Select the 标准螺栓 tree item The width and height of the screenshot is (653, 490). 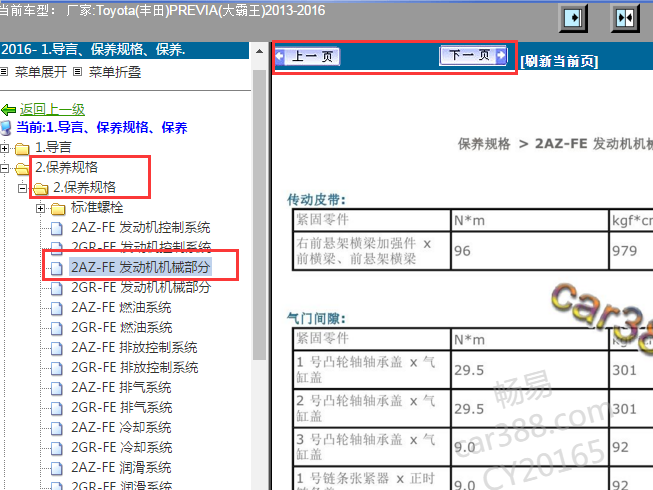pos(97,207)
